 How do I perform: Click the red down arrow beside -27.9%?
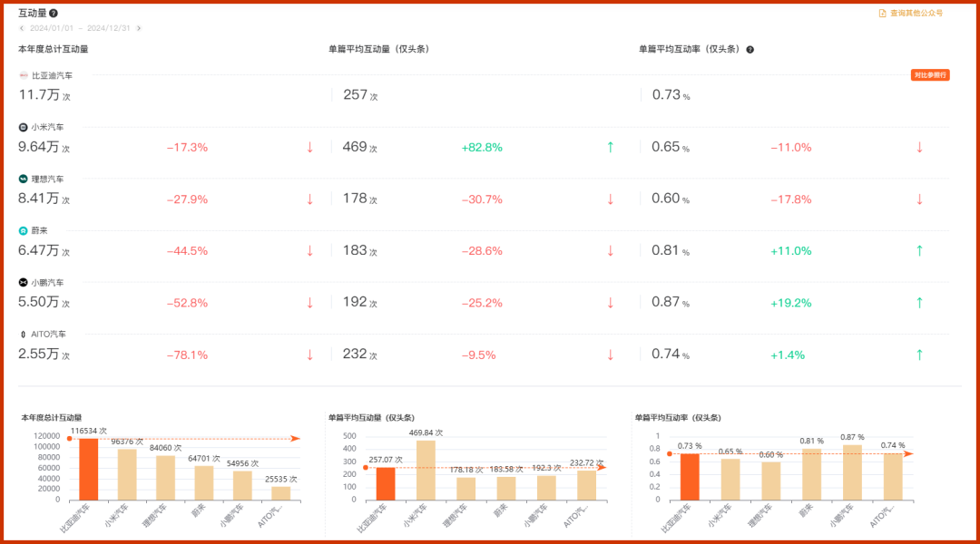pyautogui.click(x=309, y=199)
